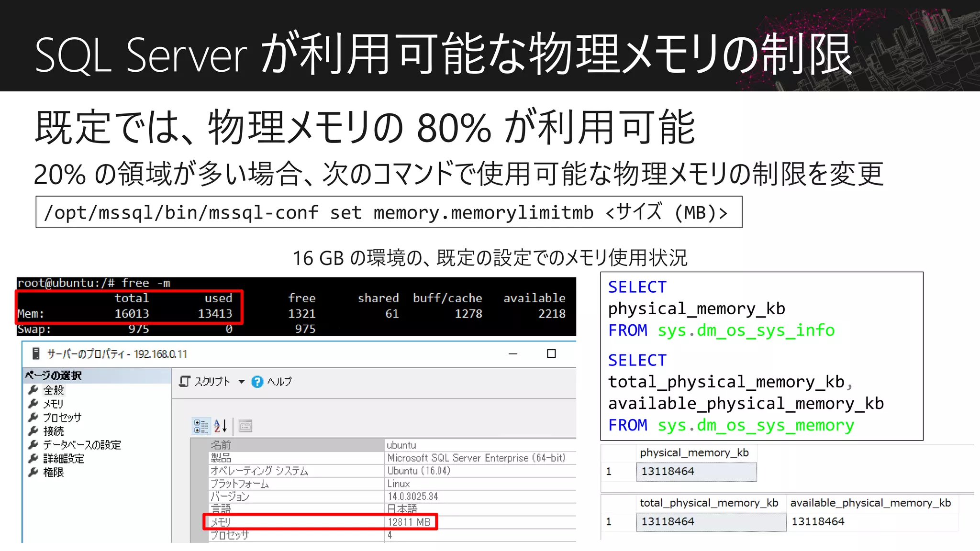The image size is (980, 551).
Task: Maximize the サーバーのプロパティ window
Action: point(551,353)
